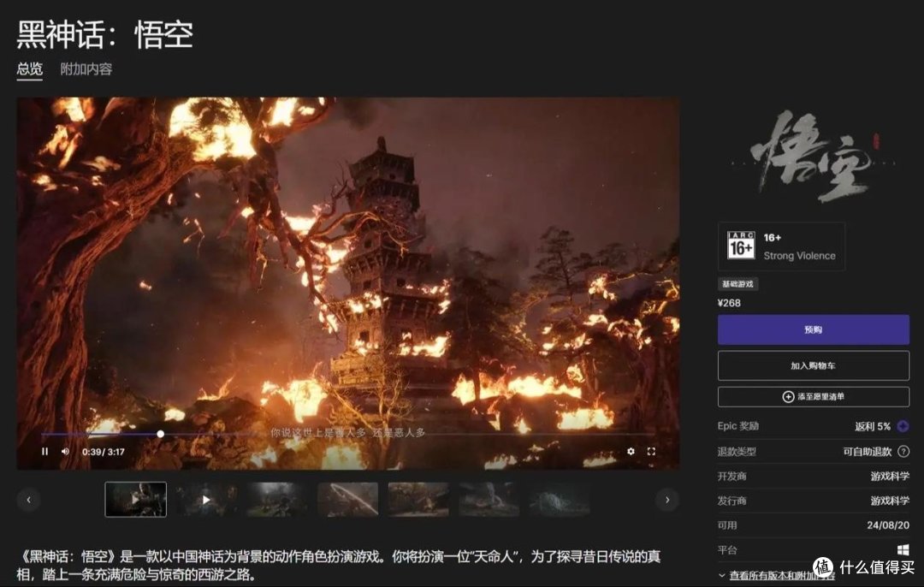Expand 查看所有版本和附加内容
Image resolution: width=924 pixels, height=587 pixels.
point(776,575)
